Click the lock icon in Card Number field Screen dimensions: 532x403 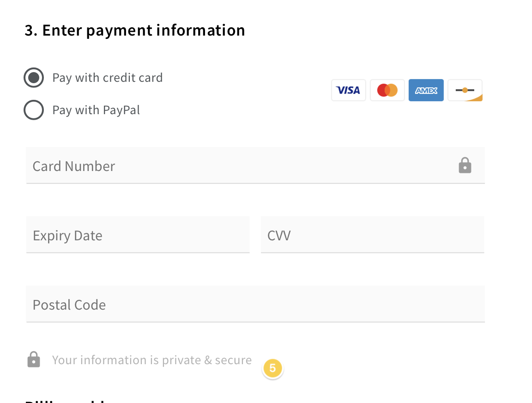click(x=465, y=165)
